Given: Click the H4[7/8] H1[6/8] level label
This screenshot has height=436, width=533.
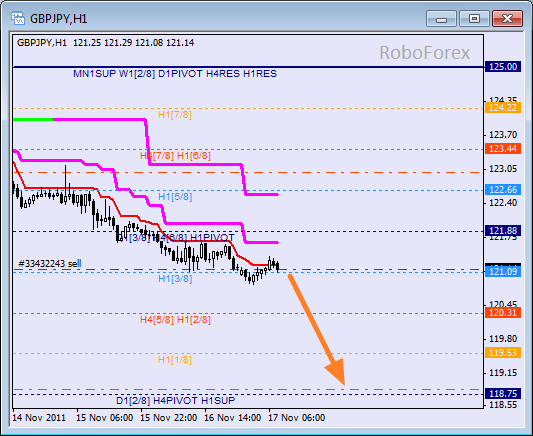Looking at the screenshot, I should pyautogui.click(x=175, y=156).
